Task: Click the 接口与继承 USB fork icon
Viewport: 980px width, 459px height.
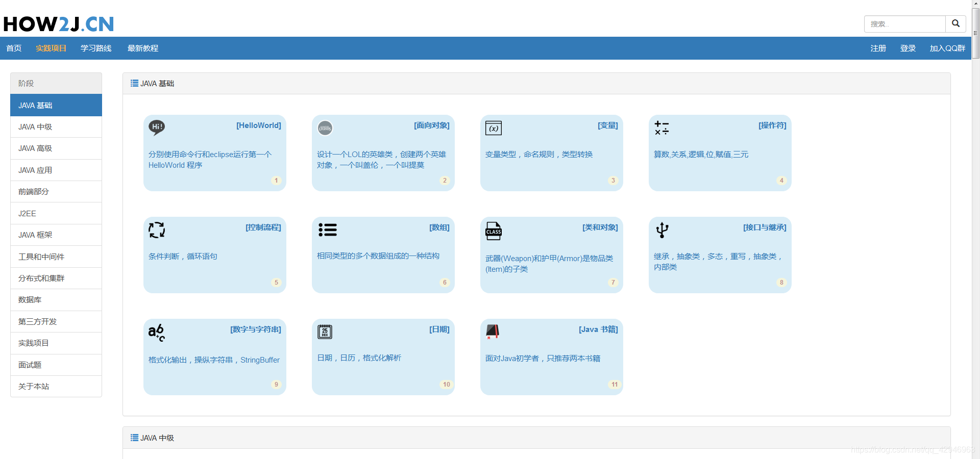Action: (662, 230)
